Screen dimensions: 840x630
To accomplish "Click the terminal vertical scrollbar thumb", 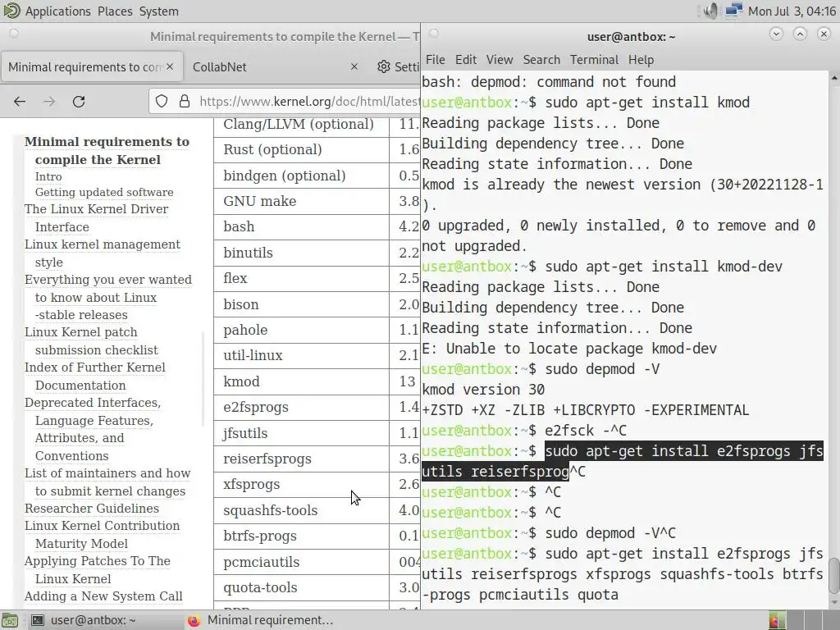I will tap(834, 575).
